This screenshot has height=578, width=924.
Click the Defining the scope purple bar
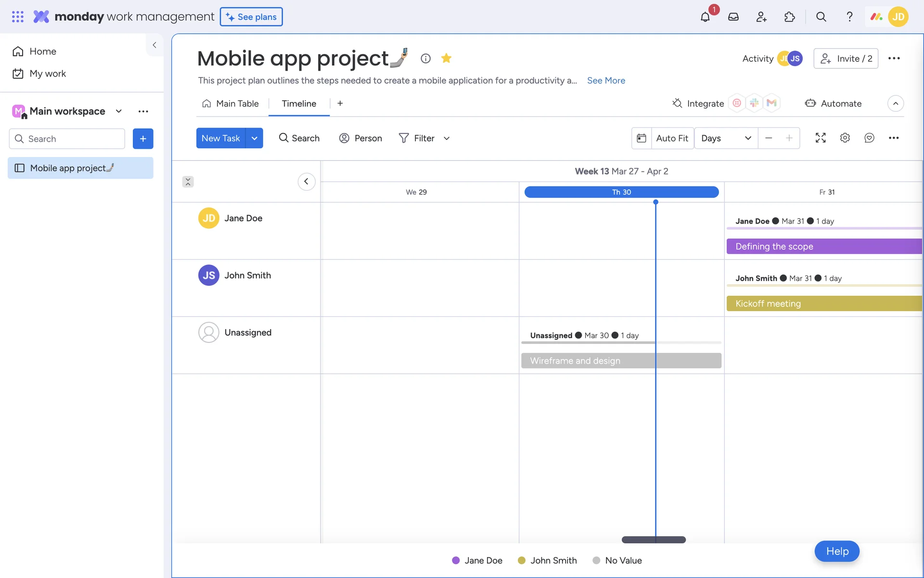pos(824,246)
